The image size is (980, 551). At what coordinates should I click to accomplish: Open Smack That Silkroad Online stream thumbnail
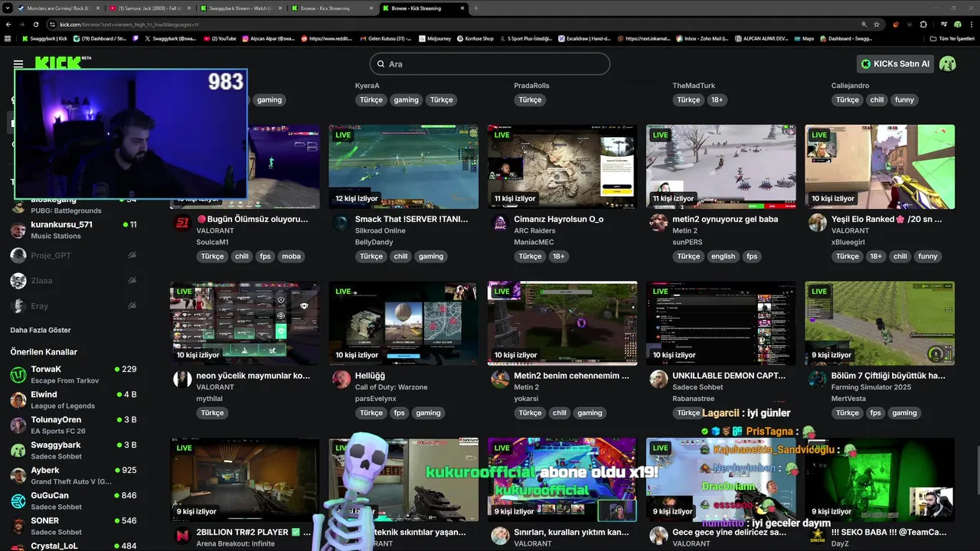[403, 167]
